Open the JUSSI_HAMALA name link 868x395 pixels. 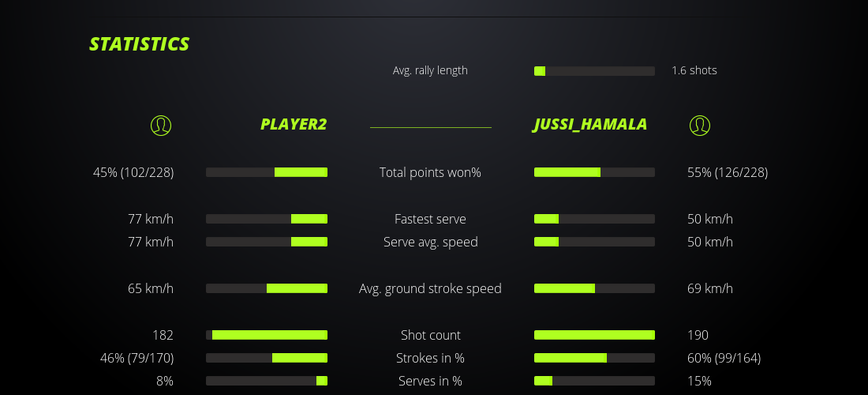590,124
